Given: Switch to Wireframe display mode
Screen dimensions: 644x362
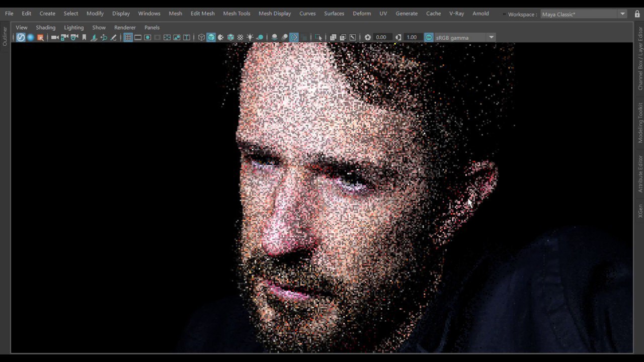Looking at the screenshot, I should pyautogui.click(x=201, y=37).
